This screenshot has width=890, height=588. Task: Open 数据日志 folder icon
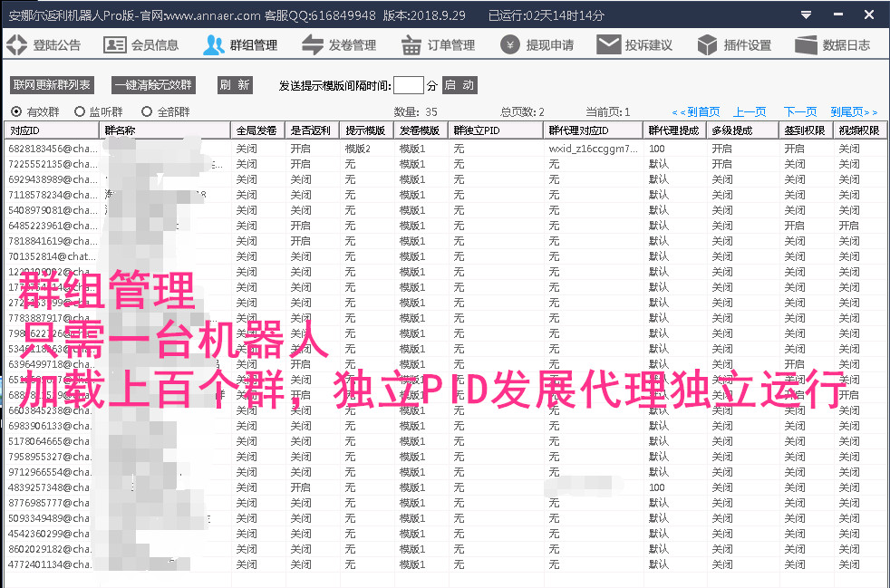pyautogui.click(x=806, y=44)
